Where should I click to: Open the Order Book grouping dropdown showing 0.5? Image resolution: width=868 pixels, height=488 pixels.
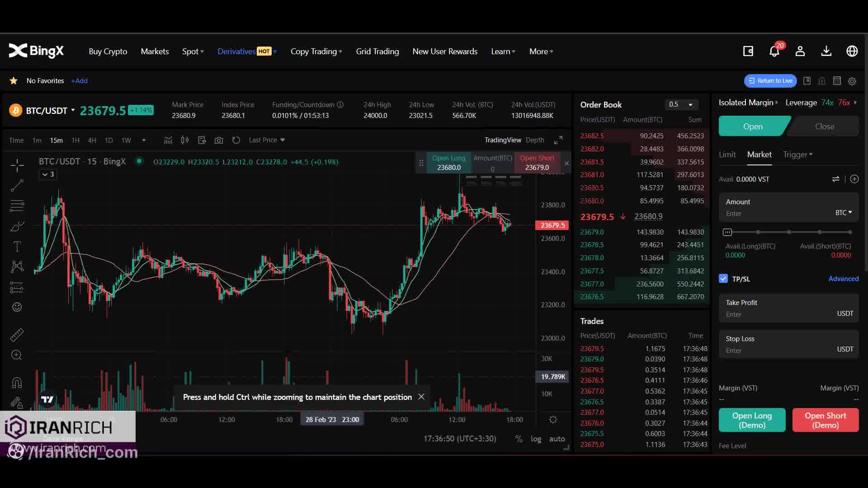pyautogui.click(x=682, y=104)
